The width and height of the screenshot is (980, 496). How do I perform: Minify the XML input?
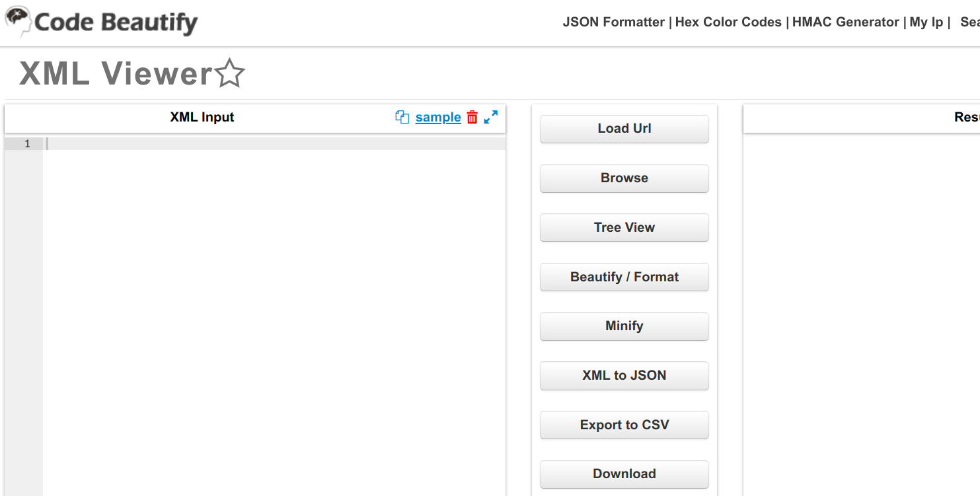click(624, 326)
